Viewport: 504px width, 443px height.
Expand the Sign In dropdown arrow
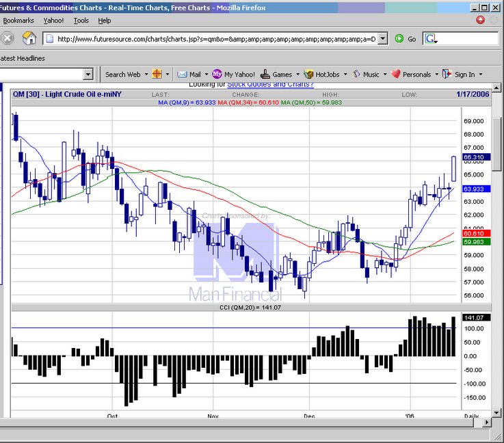point(481,75)
